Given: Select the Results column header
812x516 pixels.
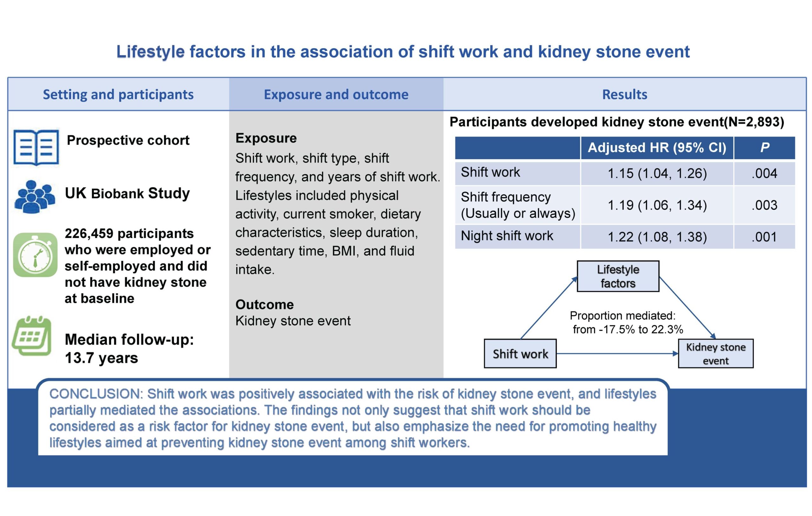Looking at the screenshot, I should click(625, 94).
